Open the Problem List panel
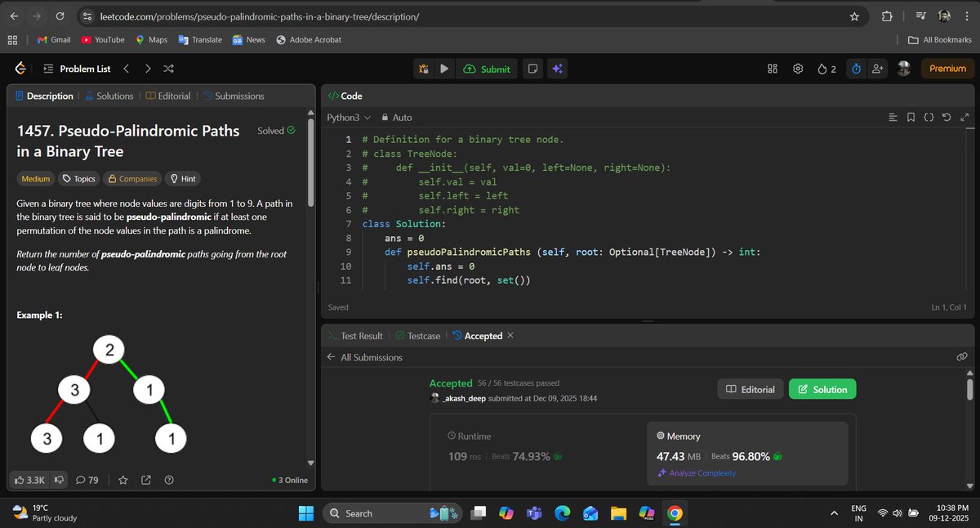This screenshot has width=980, height=528. [x=77, y=69]
